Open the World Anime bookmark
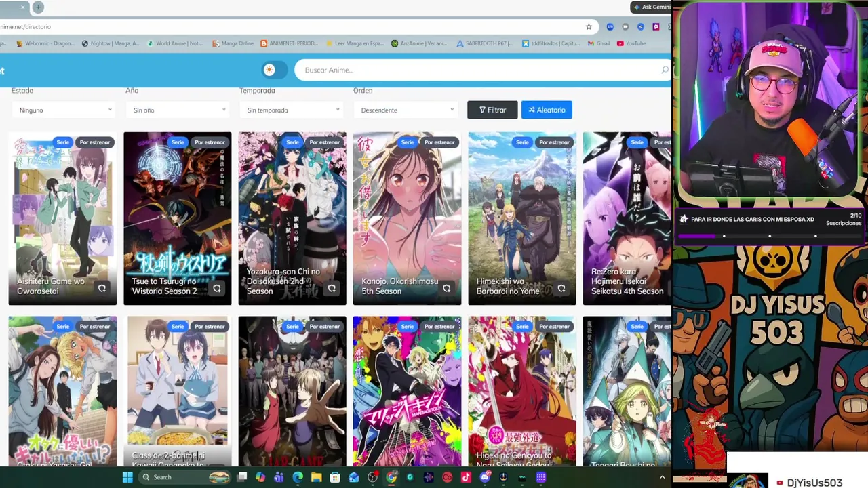This screenshot has width=868, height=488. pos(175,43)
